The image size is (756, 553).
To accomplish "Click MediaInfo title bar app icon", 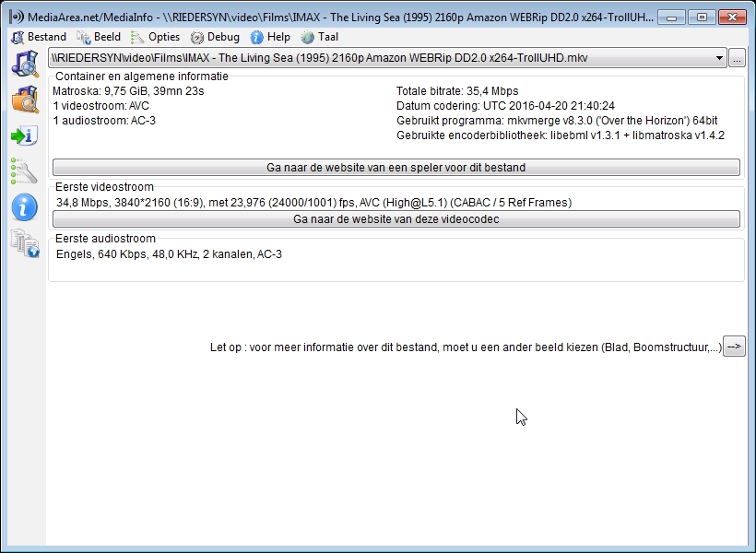I will (x=17, y=17).
